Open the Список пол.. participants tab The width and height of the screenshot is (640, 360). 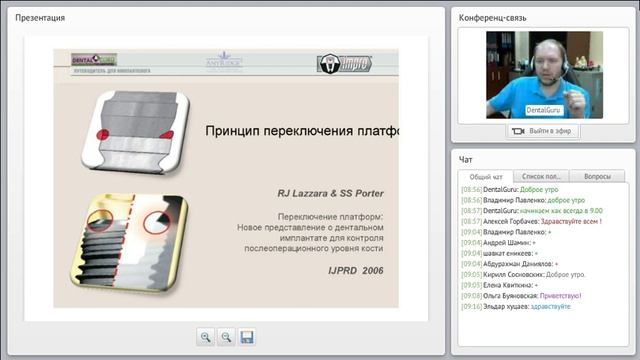[541, 176]
